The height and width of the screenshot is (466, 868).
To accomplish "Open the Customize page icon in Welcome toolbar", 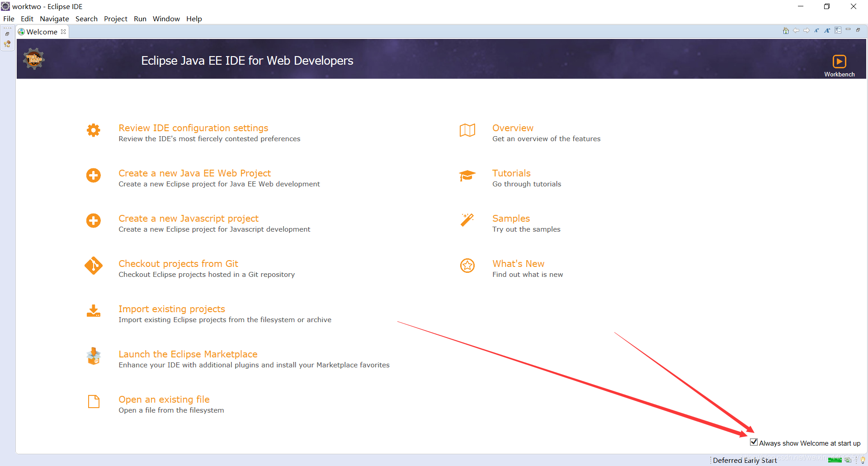I will click(x=838, y=30).
